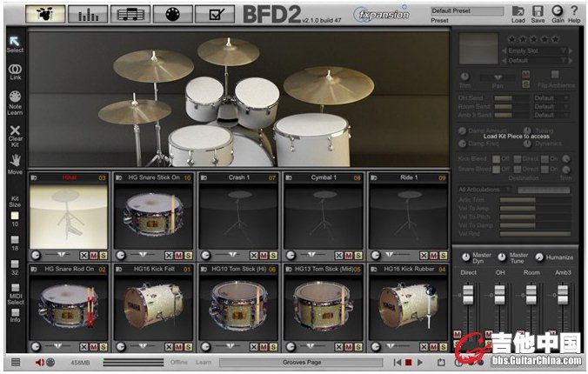The width and height of the screenshot is (588, 374).
Task: Open the Grooves page notation tab
Action: click(130, 14)
